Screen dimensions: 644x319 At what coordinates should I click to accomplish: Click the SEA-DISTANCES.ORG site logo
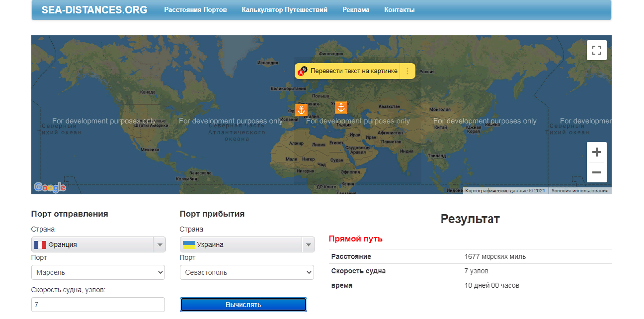tap(94, 10)
